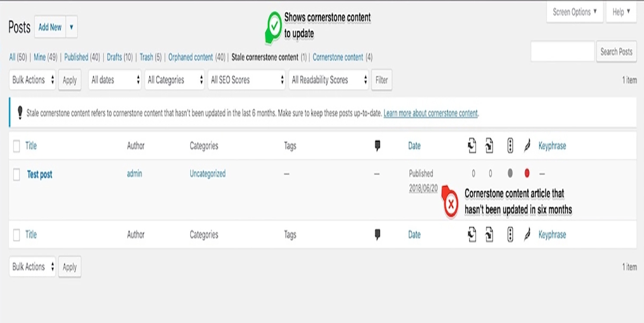
Task: Open the Screen Options tab
Action: [575, 12]
